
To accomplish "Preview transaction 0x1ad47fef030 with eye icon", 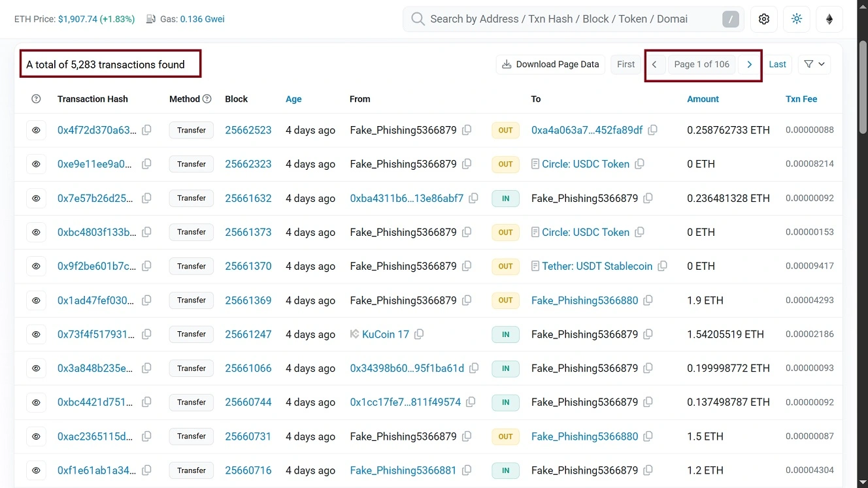I will [36, 300].
